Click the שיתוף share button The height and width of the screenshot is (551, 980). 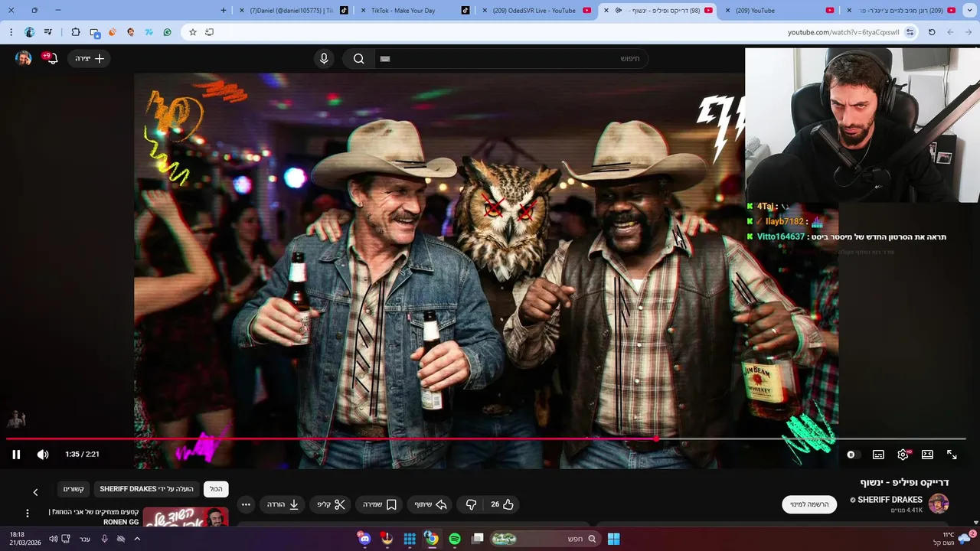(431, 504)
